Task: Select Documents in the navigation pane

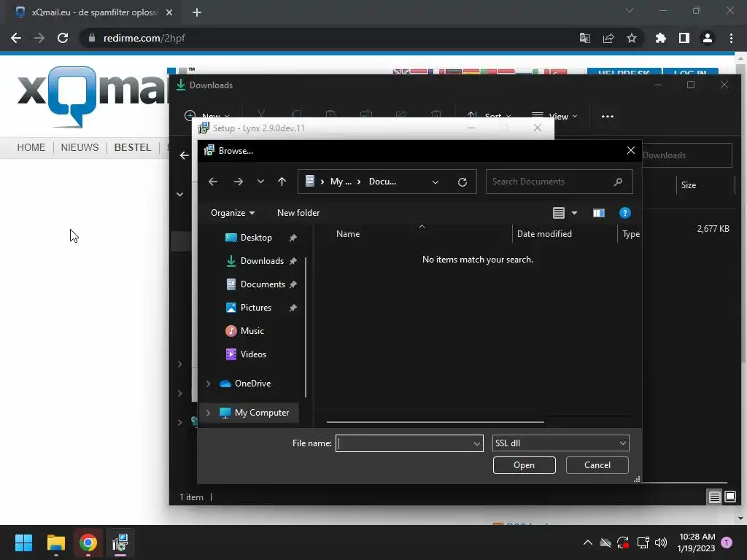Action: click(263, 284)
